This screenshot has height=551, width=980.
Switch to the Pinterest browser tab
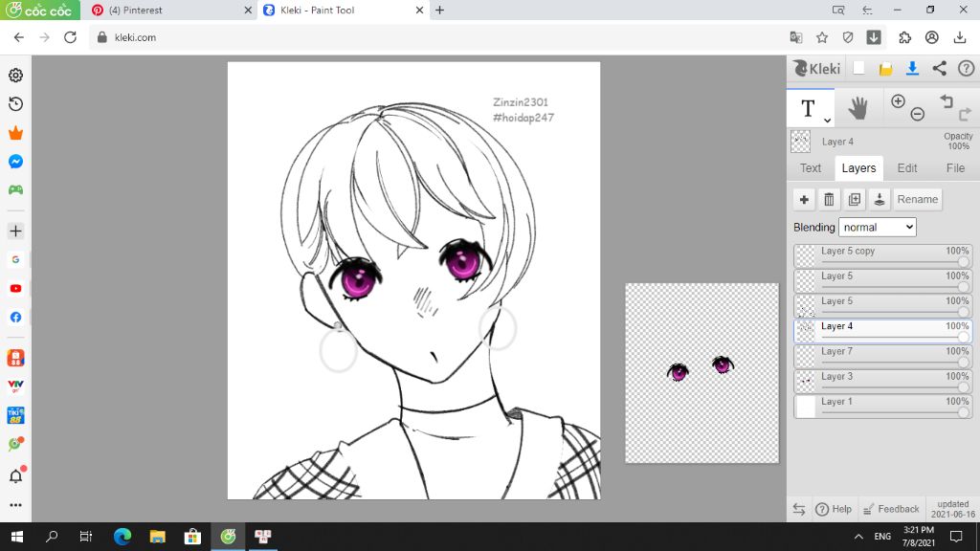pos(168,10)
